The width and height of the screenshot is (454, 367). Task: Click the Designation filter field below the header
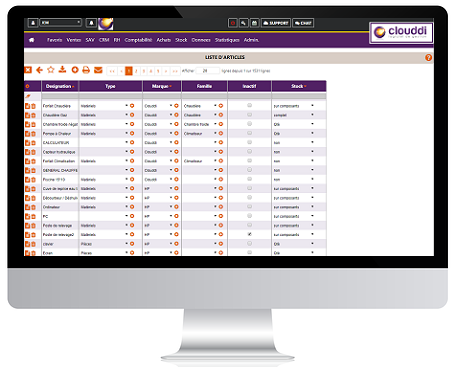(x=60, y=96)
